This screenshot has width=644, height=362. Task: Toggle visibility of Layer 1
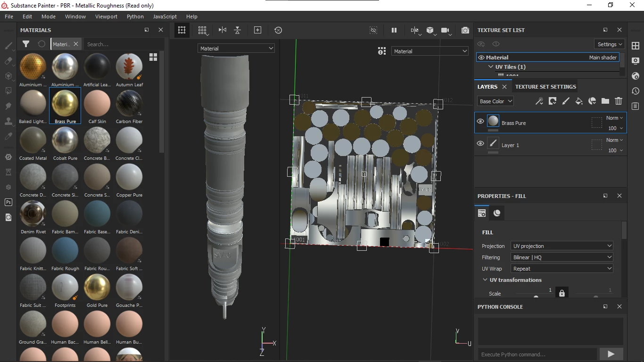(x=480, y=143)
